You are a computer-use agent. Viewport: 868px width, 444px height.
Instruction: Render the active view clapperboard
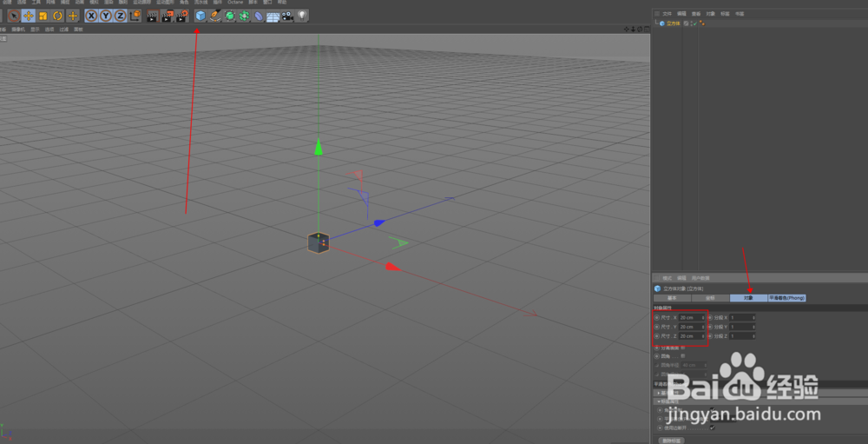tap(153, 17)
